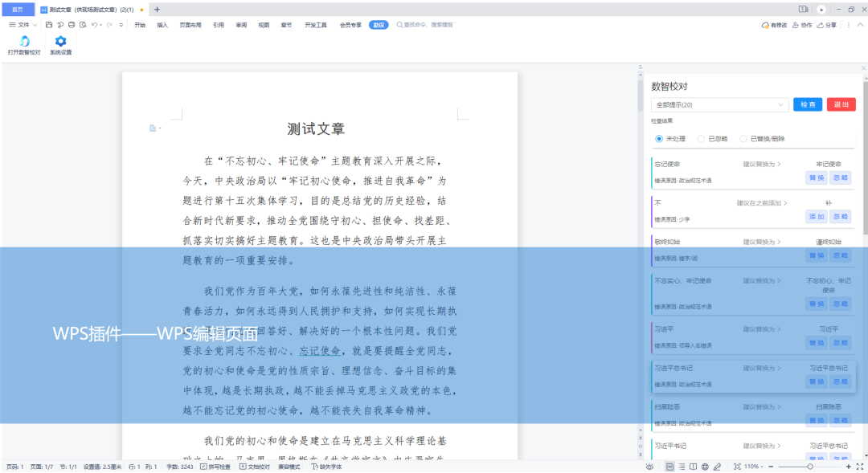The width and height of the screenshot is (868, 473).
Task: Open the 开始 ribbon tab
Action: click(140, 25)
